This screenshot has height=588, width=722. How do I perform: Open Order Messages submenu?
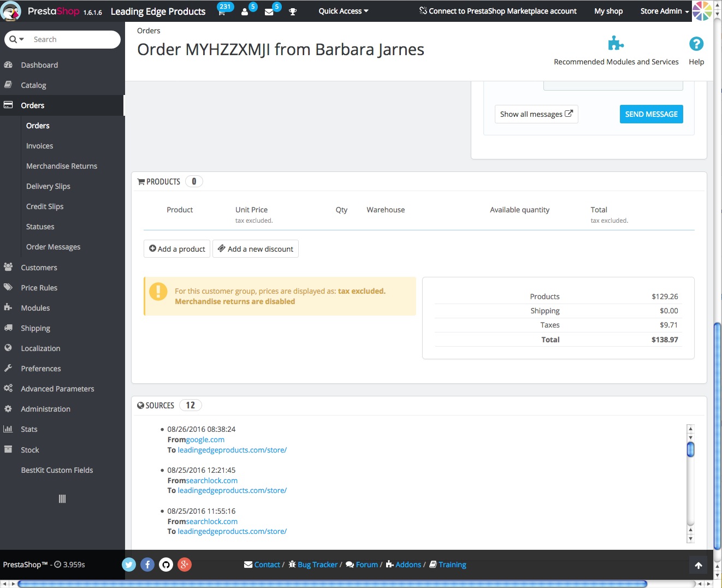54,247
